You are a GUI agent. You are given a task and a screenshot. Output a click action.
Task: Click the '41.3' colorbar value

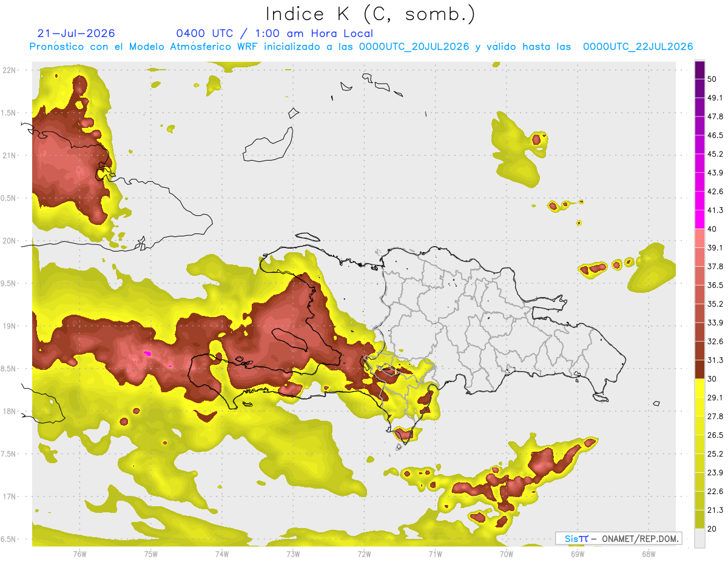(715, 210)
